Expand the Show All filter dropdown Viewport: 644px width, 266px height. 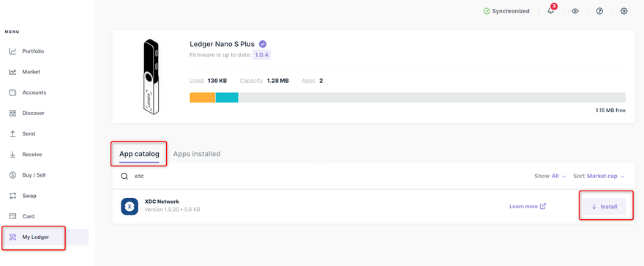click(x=550, y=176)
